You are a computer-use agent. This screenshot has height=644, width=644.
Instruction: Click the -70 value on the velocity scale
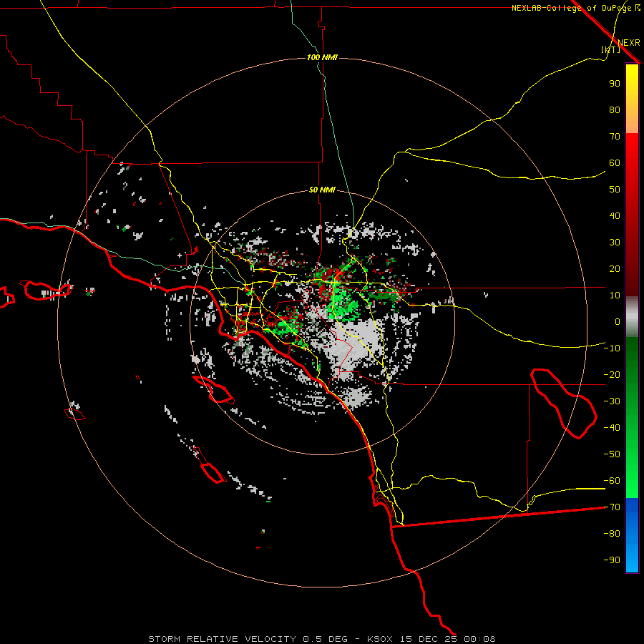tap(612, 507)
